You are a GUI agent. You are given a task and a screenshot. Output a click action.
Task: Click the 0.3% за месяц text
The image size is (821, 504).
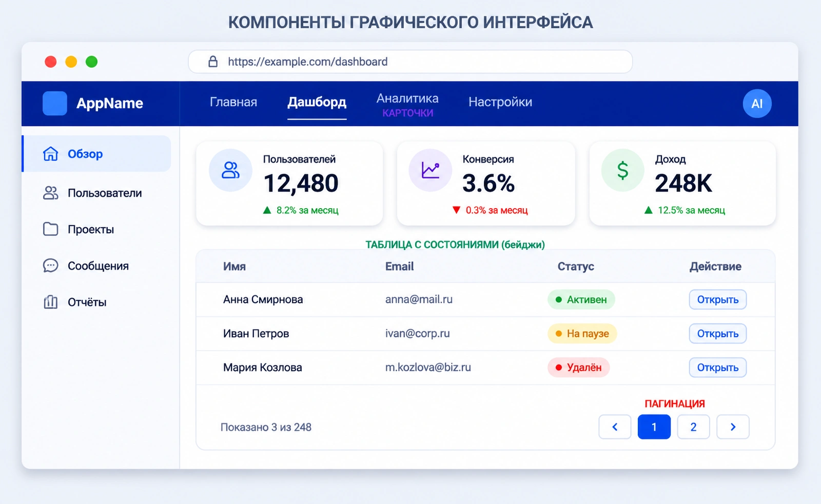pos(497,210)
